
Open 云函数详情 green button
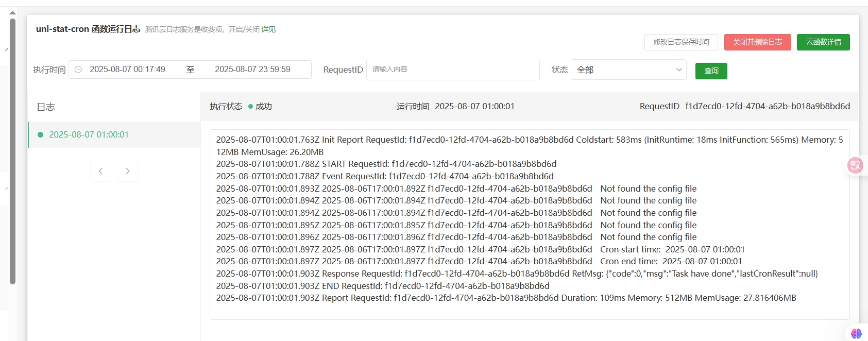[x=823, y=42]
